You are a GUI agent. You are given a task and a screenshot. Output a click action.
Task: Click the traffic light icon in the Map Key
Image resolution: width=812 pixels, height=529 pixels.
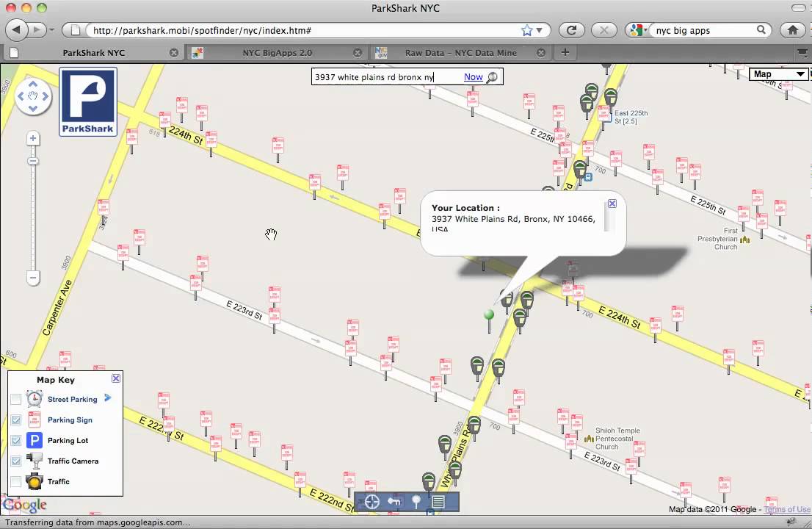coord(35,481)
